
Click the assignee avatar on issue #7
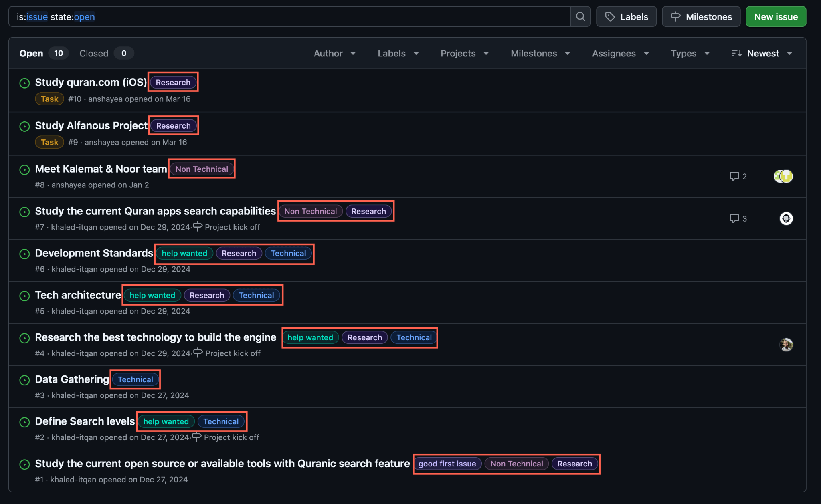click(x=786, y=219)
